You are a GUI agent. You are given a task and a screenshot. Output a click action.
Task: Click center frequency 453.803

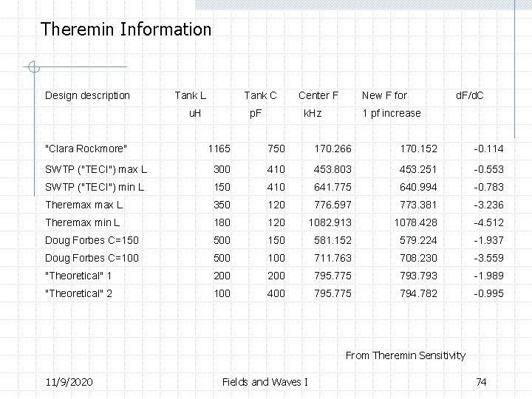[332, 169]
